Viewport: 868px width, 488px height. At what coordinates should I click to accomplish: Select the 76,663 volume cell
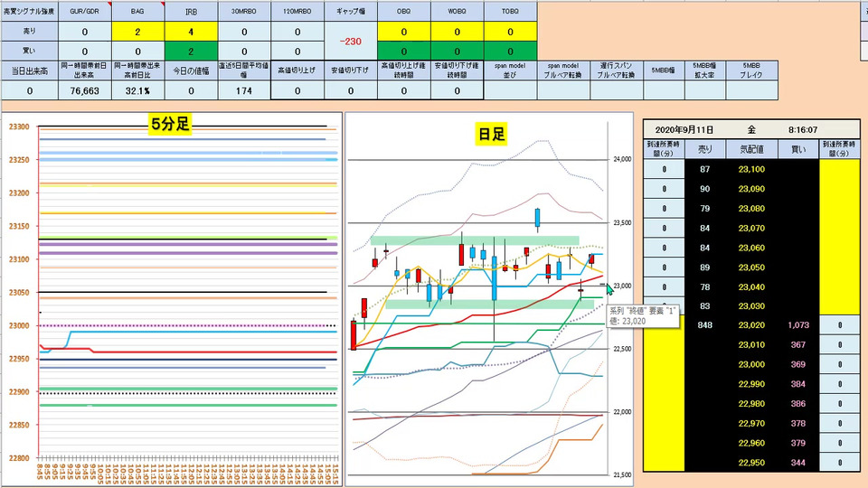(85, 90)
